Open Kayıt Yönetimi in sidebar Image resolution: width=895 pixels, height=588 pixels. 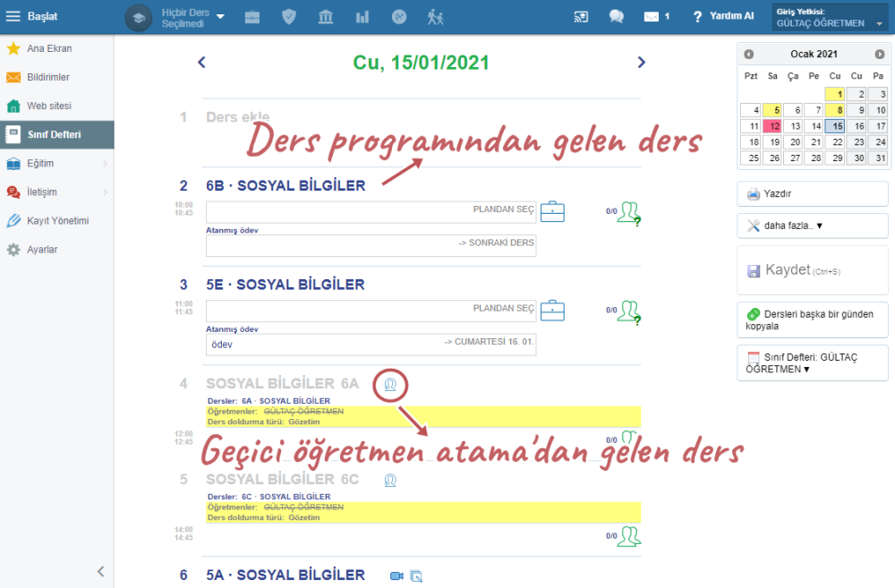57,220
